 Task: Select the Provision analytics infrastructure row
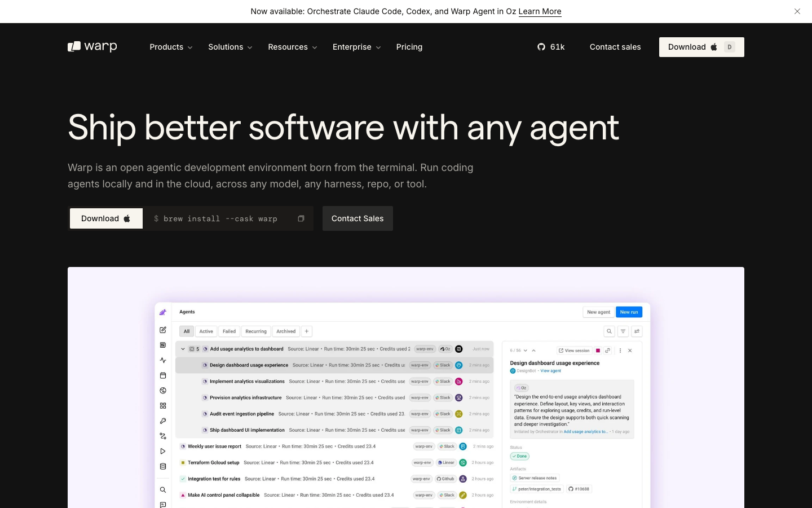334,398
